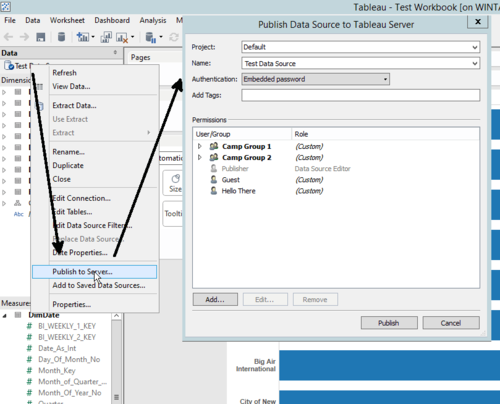Click the Big Air International bar
This screenshot has height=404, width=500.
(390, 365)
